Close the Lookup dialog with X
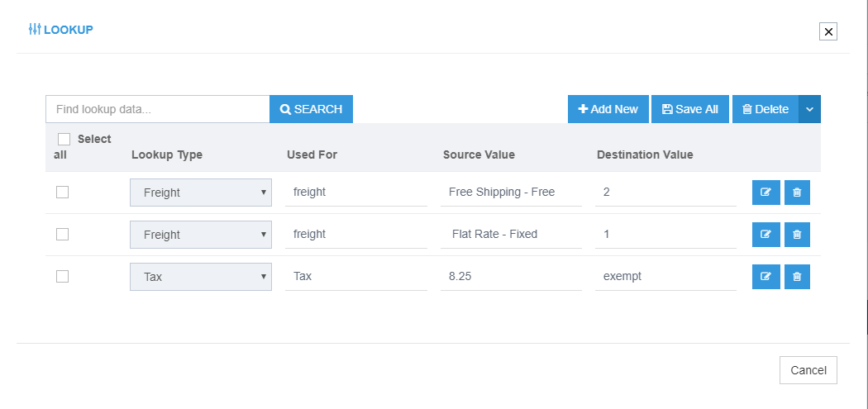The height and width of the screenshot is (409, 868). 828,31
